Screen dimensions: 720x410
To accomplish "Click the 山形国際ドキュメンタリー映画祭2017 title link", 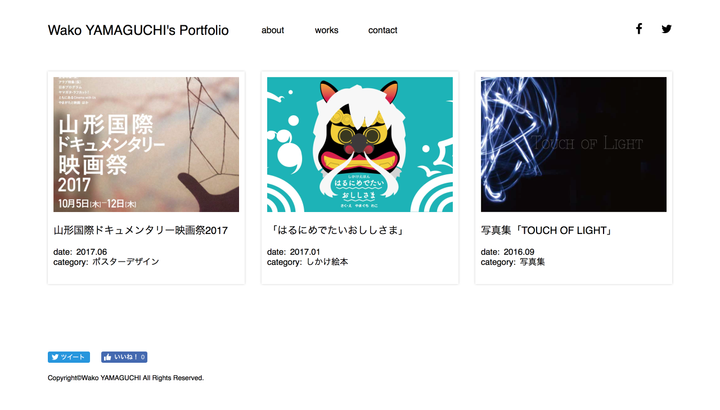I will (x=141, y=230).
